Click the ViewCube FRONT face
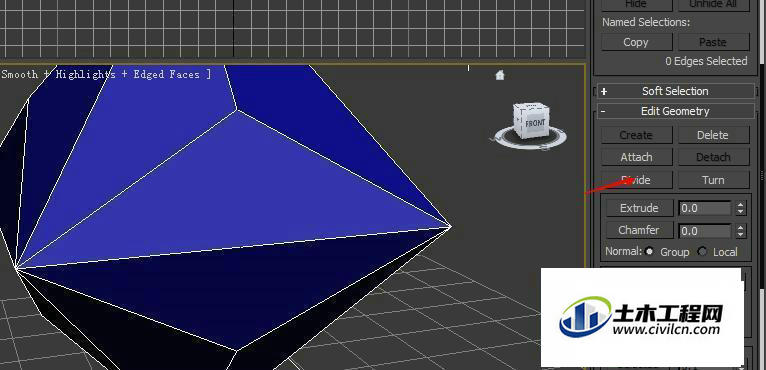Viewport: 766px width, 370px height. 534,122
